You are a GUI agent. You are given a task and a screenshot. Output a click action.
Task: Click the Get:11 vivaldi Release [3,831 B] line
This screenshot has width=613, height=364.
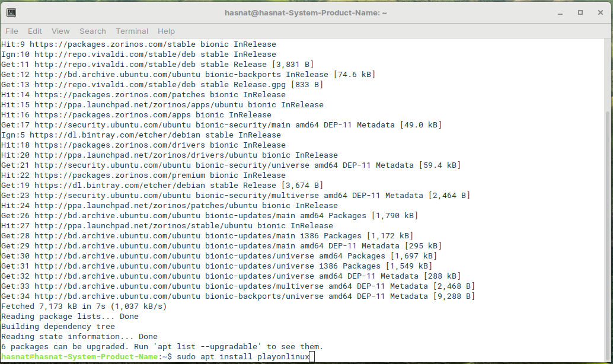point(158,65)
